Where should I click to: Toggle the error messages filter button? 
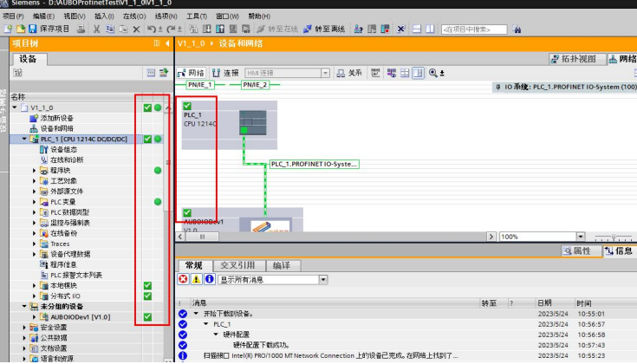[x=183, y=279]
